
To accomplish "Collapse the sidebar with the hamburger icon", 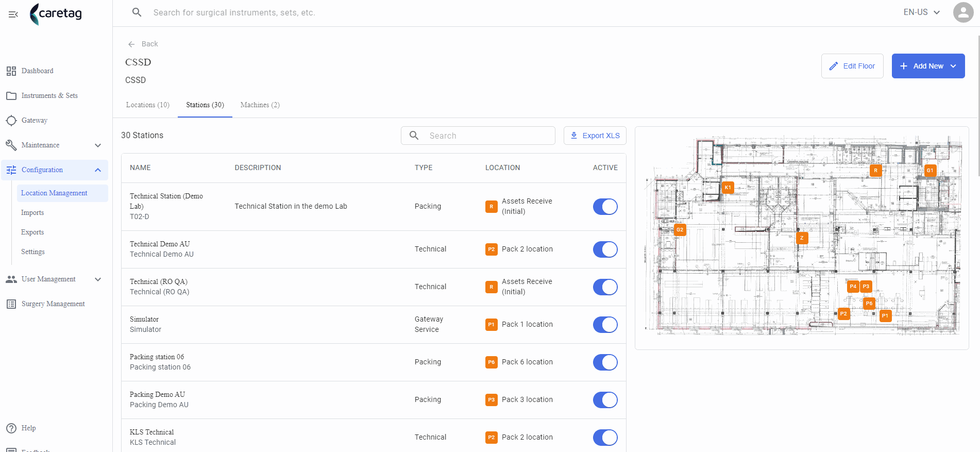I will (x=13, y=14).
